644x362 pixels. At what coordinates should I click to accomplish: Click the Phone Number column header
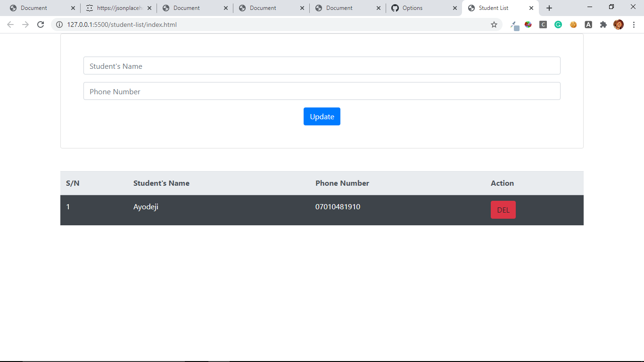pyautogui.click(x=342, y=183)
